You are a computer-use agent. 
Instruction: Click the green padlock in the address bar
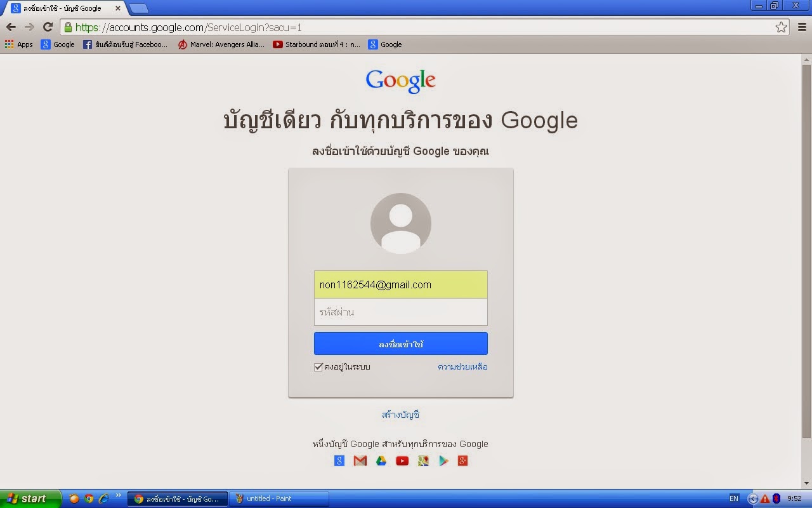coord(68,27)
